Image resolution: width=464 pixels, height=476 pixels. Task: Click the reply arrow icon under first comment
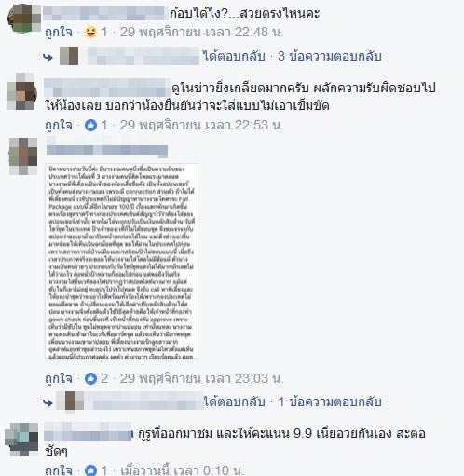pos(48,57)
